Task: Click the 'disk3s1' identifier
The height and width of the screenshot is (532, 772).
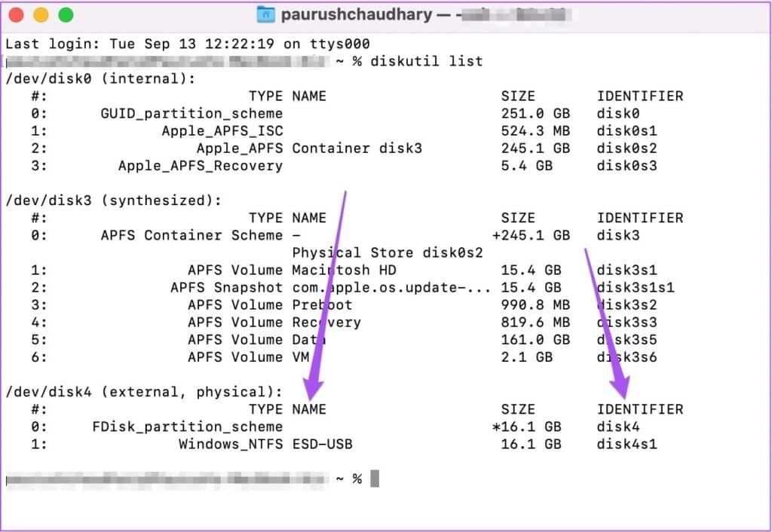Action: point(626,271)
